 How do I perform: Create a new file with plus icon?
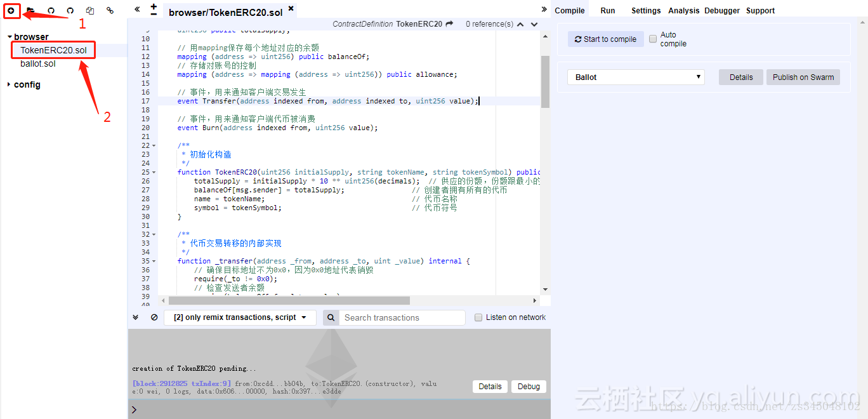[x=11, y=10]
